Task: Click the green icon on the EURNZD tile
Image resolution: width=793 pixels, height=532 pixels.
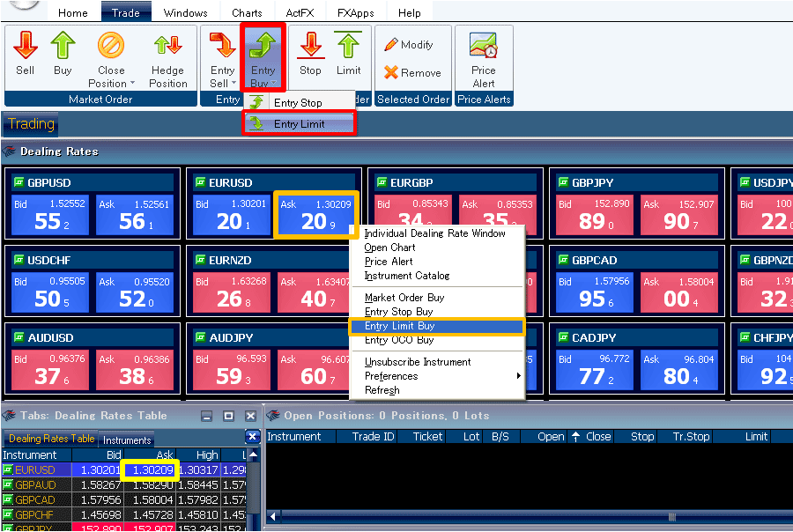Action: 200,260
